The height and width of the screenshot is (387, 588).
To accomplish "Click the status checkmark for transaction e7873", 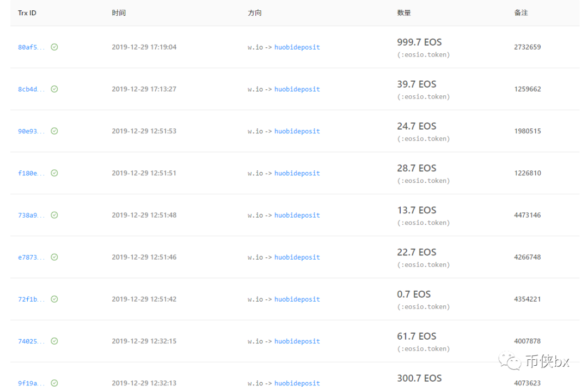I will [54, 257].
